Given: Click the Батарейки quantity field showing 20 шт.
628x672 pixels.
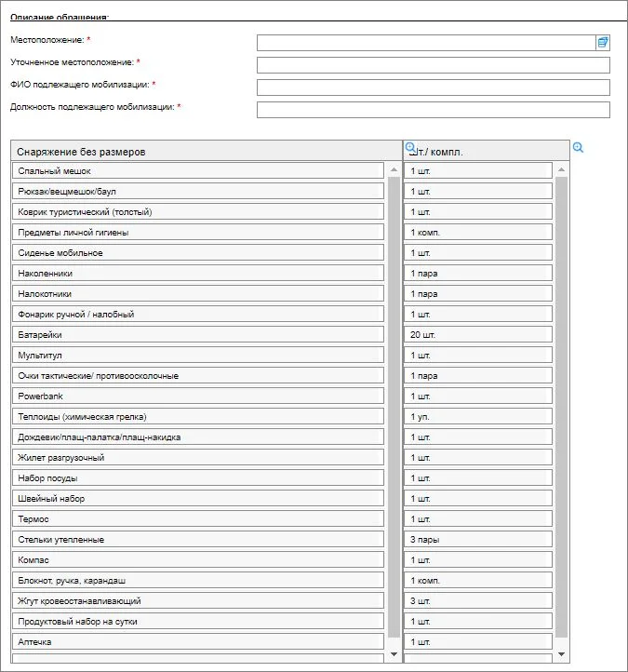Looking at the screenshot, I should [x=477, y=335].
